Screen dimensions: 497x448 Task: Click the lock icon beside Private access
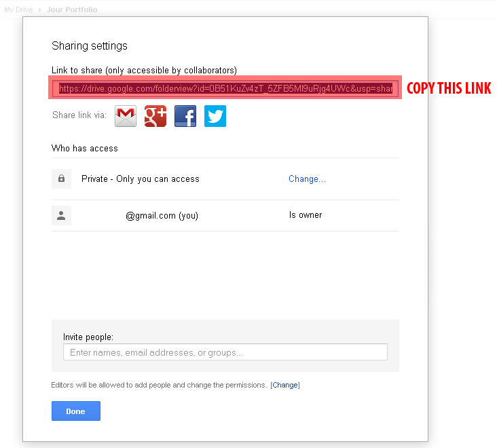click(61, 179)
